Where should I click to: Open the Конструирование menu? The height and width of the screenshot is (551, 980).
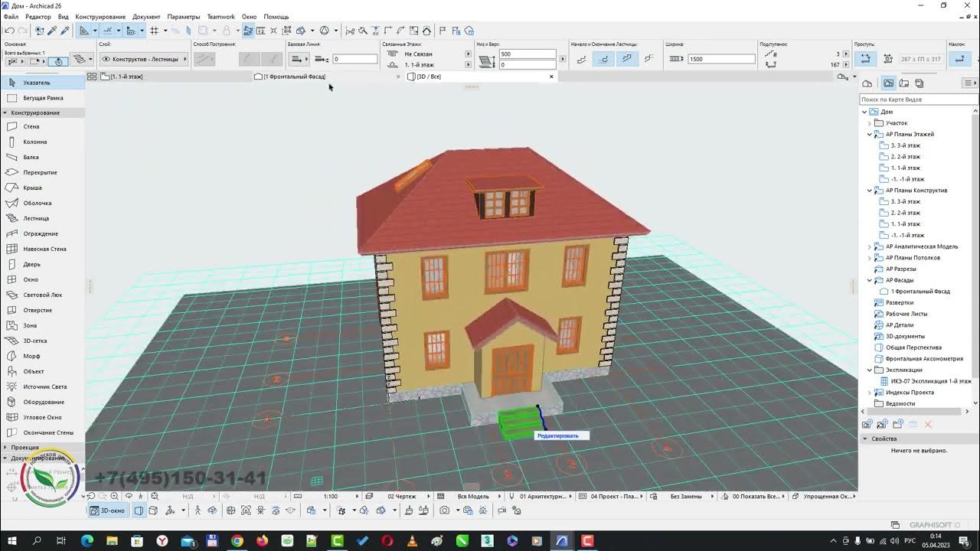click(x=100, y=17)
